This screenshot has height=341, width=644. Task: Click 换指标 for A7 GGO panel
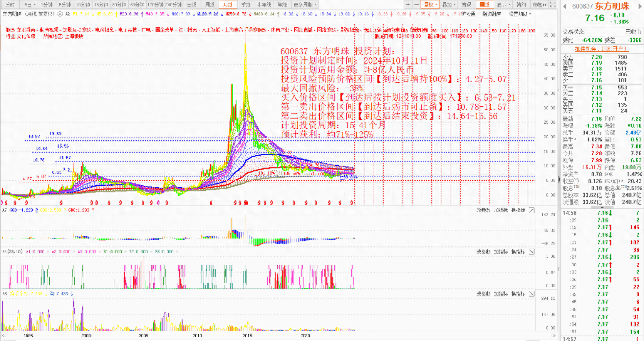tap(518, 210)
